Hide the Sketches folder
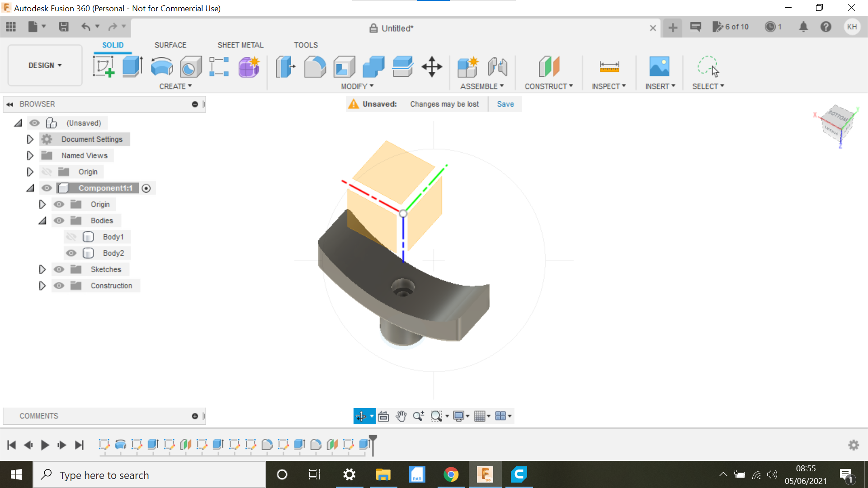This screenshot has width=868, height=488. point(59,269)
